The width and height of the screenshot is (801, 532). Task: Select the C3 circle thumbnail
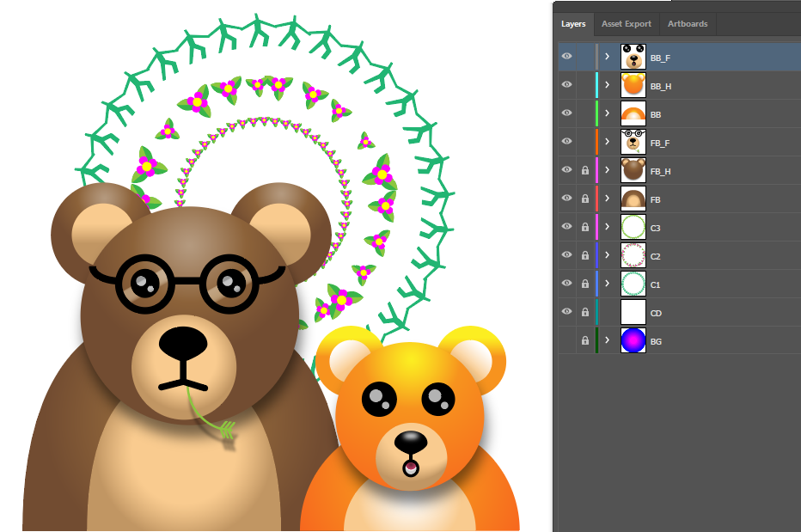[x=633, y=227]
